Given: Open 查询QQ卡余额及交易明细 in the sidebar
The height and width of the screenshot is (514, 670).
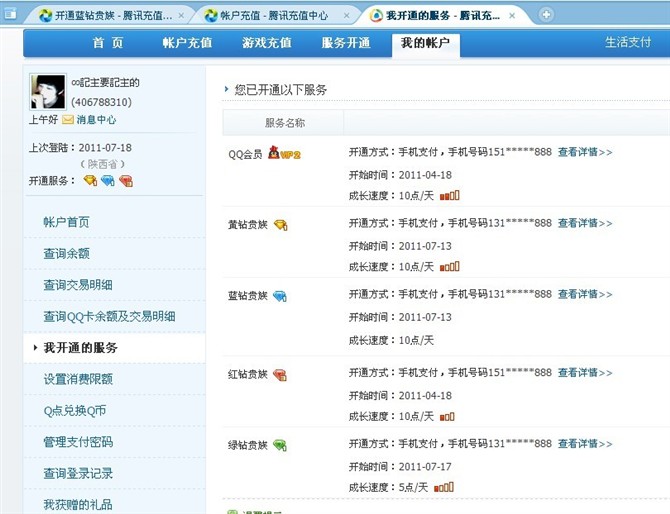Looking at the screenshot, I should (x=109, y=316).
